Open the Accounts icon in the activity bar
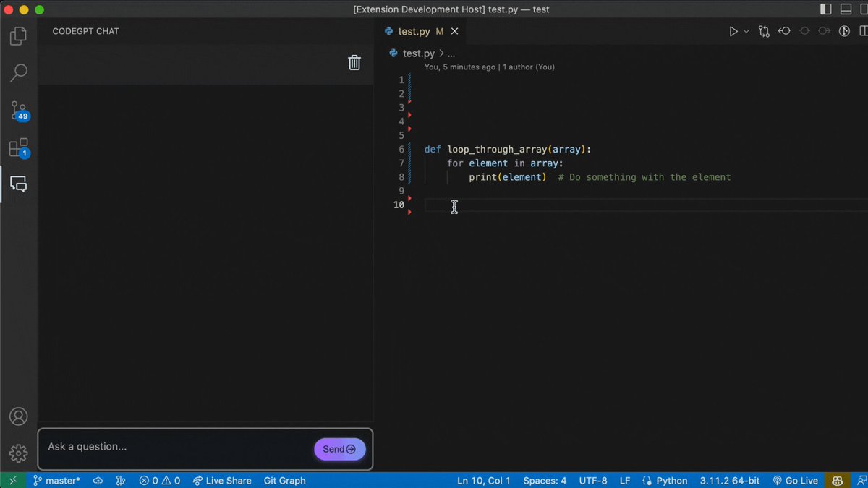 [19, 416]
